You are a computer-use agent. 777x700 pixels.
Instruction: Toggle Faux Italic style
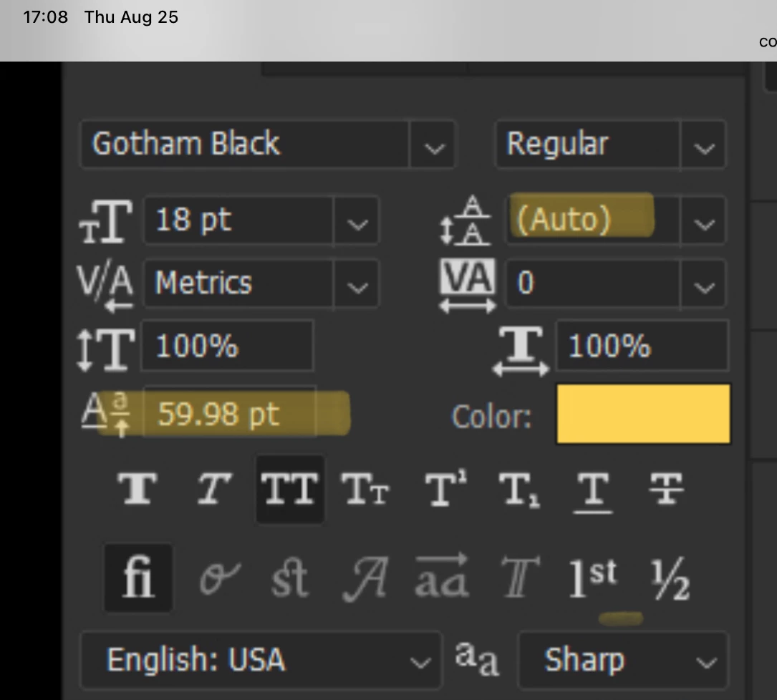tap(214, 488)
